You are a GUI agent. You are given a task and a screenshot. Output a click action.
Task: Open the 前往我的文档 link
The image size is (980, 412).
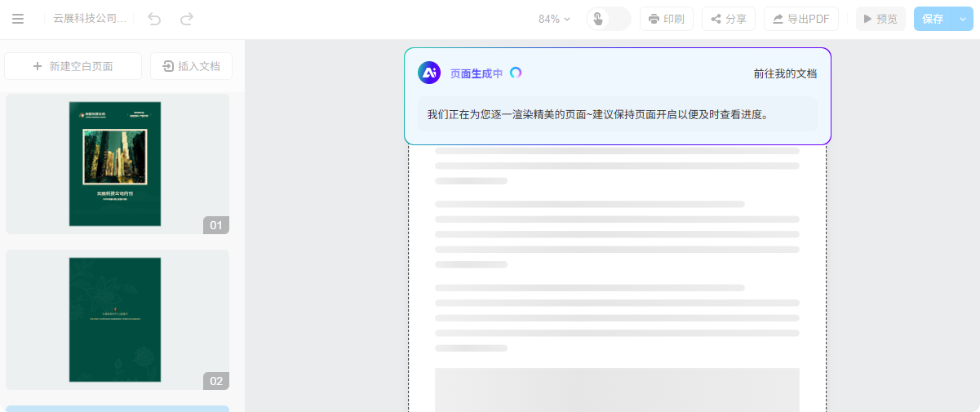[x=785, y=73]
